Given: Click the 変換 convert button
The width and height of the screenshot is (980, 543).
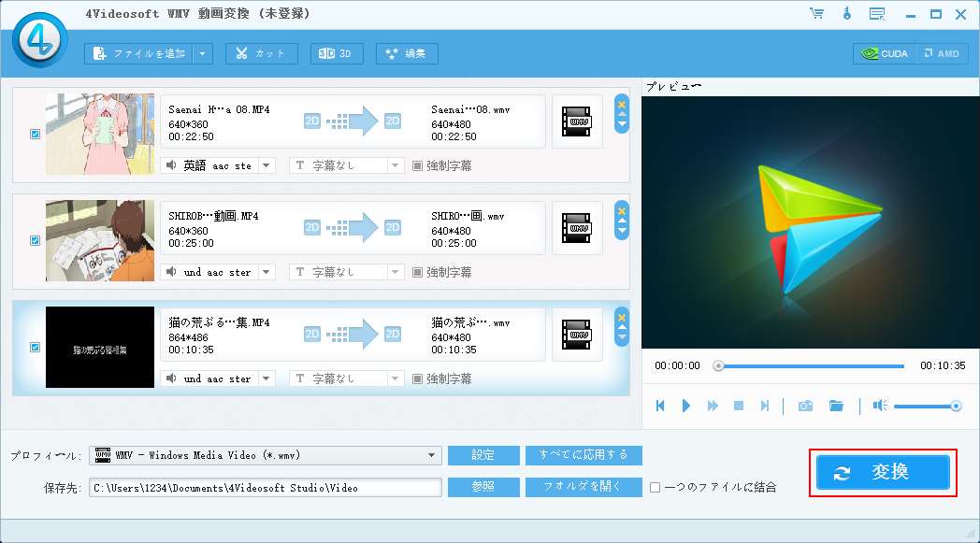Looking at the screenshot, I should [882, 472].
